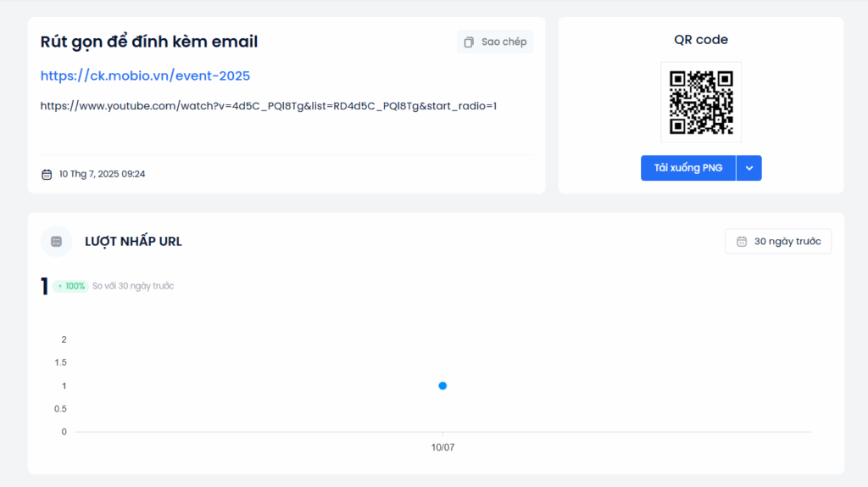This screenshot has height=487, width=868.
Task: Click the calendar icon beside the creation date
Action: coord(47,175)
